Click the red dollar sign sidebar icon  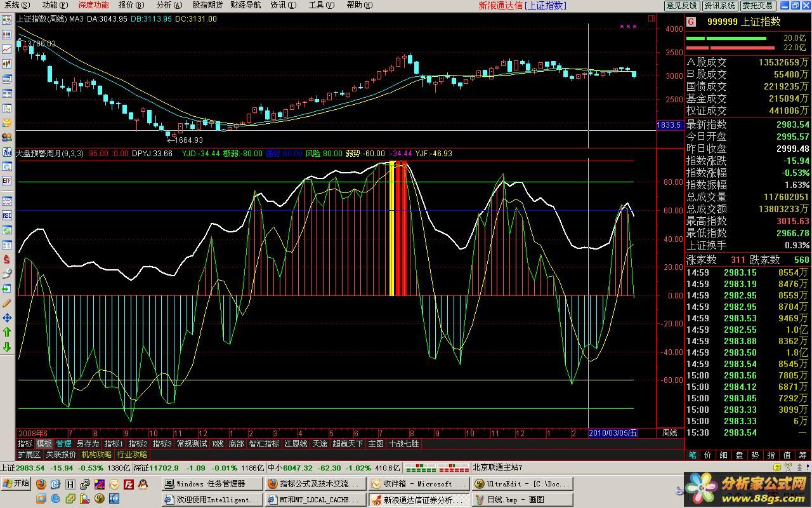point(7,259)
